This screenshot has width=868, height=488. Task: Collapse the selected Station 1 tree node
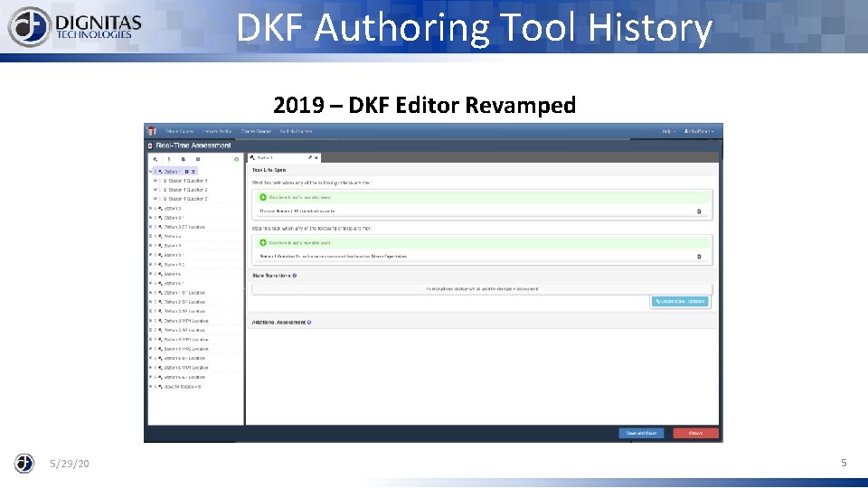[150, 172]
